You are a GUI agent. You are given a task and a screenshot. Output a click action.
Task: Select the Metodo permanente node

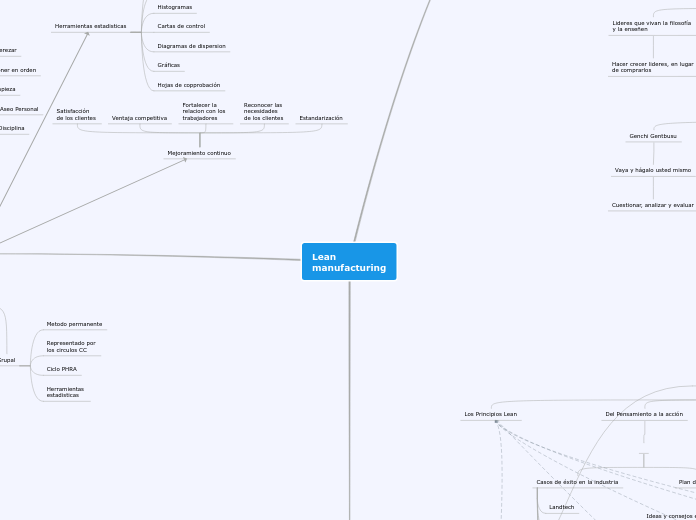74,324
